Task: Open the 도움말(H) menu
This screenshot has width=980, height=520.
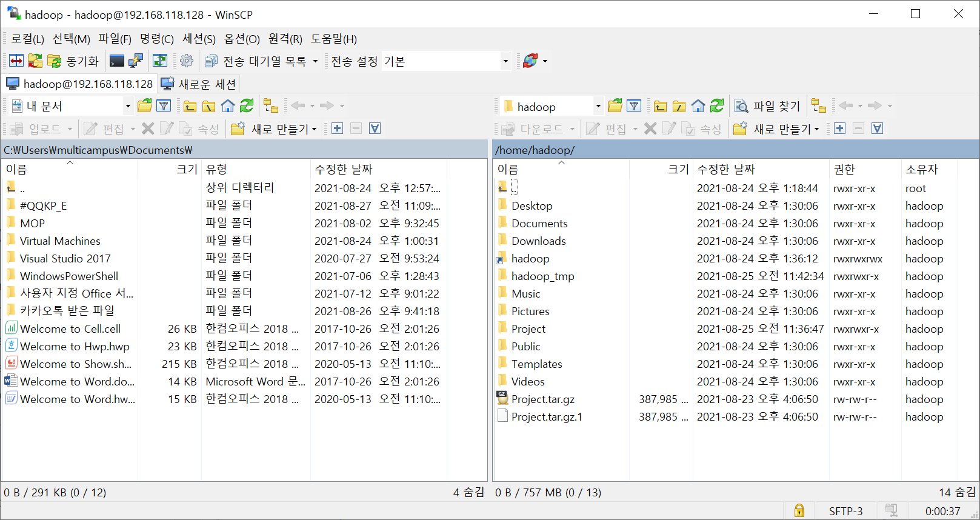Action: 334,39
